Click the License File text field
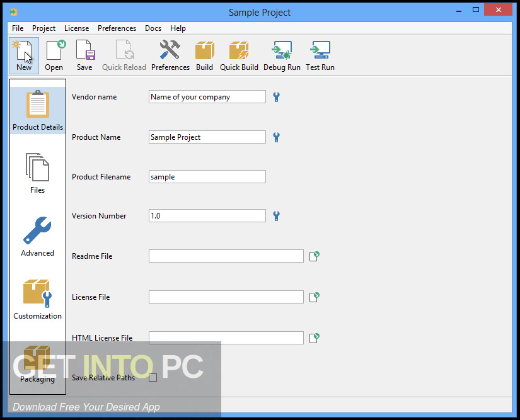Viewport: 520px width, 420px height. (226, 297)
